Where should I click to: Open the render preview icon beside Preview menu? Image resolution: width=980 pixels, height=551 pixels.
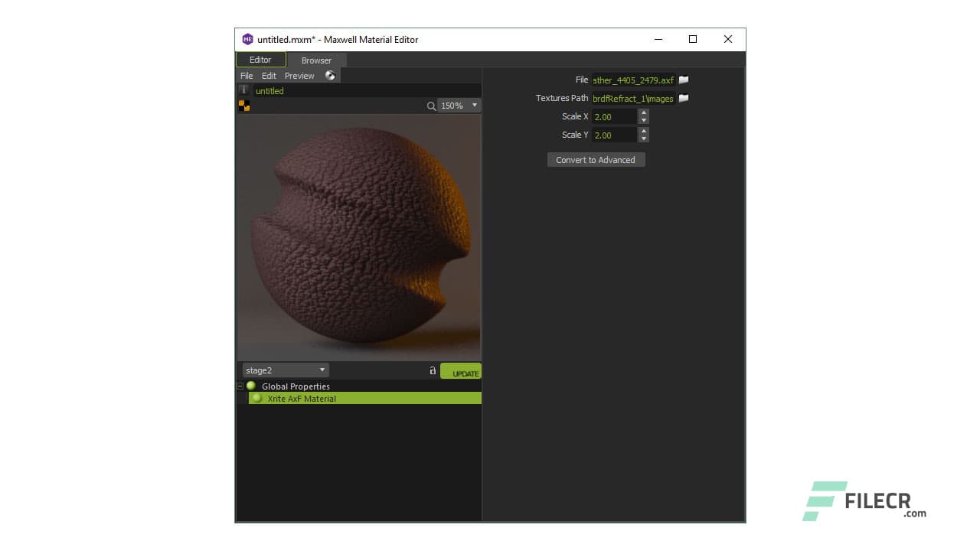tap(330, 75)
